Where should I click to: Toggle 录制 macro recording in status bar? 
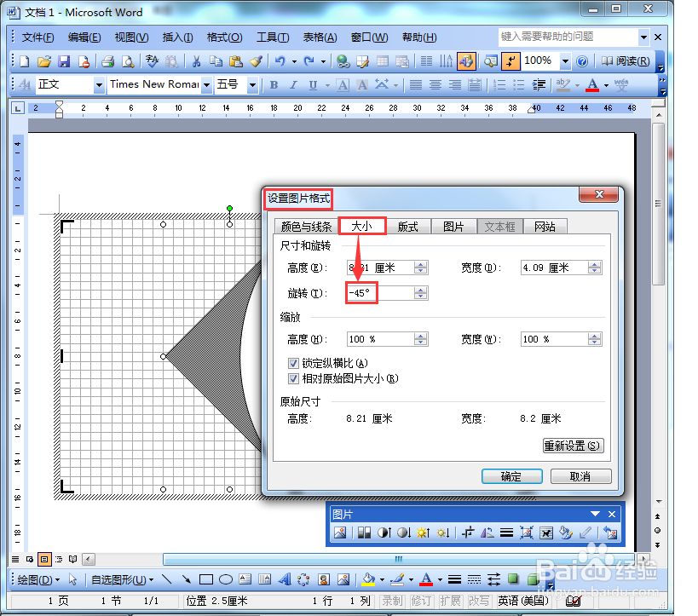pos(392,601)
